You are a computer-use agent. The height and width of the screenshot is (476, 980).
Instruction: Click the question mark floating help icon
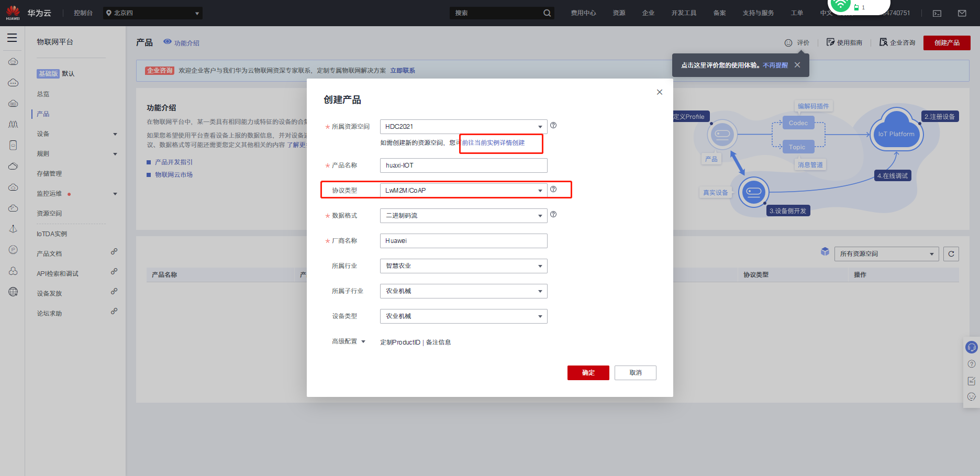pyautogui.click(x=972, y=364)
